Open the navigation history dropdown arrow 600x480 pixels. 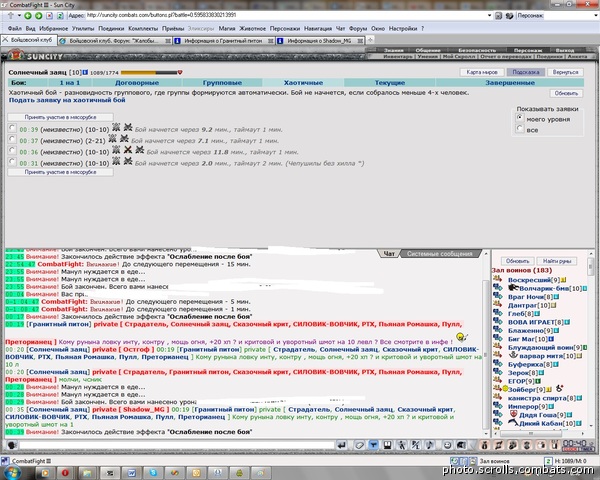19,16
